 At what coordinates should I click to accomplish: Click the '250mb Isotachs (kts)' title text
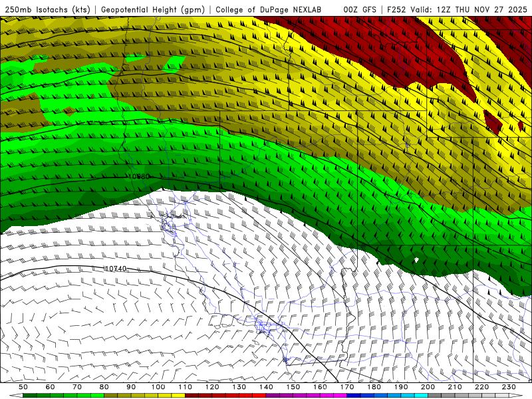pyautogui.click(x=47, y=9)
